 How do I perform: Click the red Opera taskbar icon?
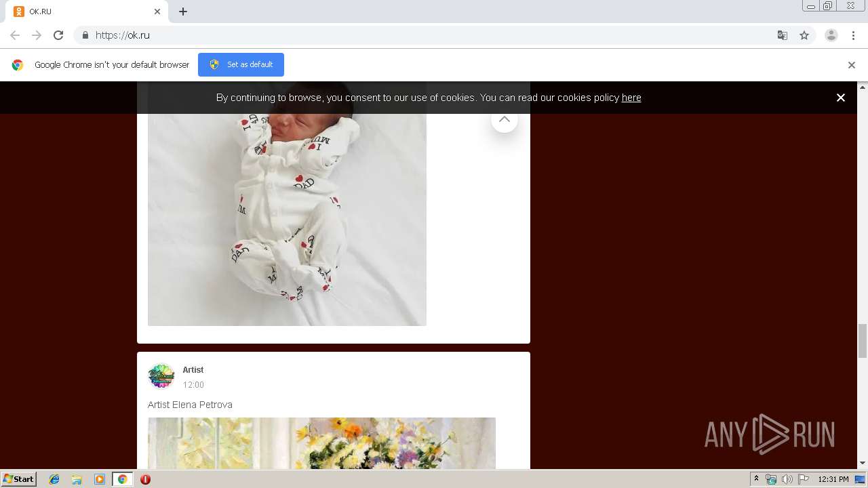pyautogui.click(x=145, y=479)
